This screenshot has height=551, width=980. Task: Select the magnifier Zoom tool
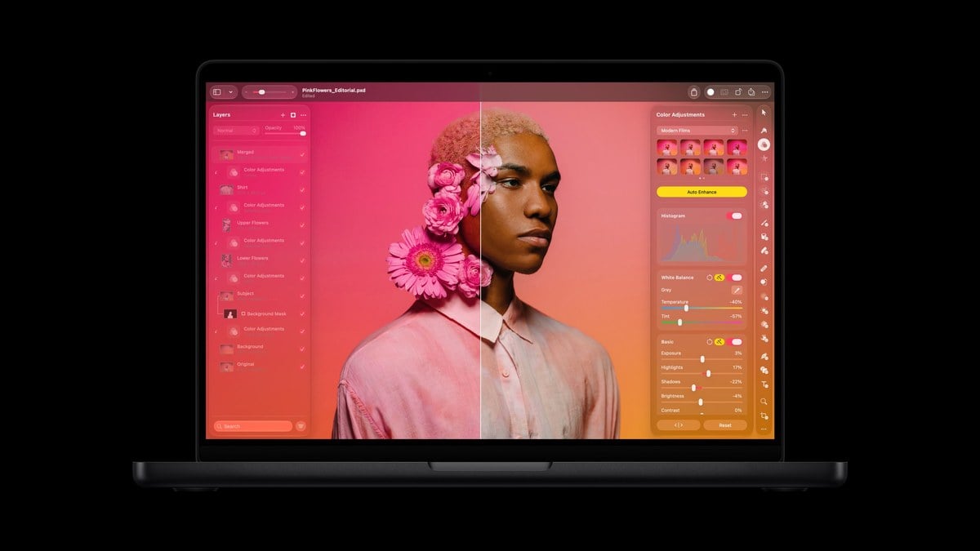(764, 402)
